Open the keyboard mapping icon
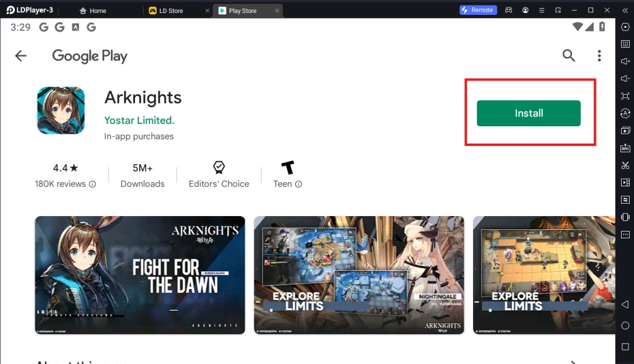Viewport: 634px width, 364px height. coord(625,44)
